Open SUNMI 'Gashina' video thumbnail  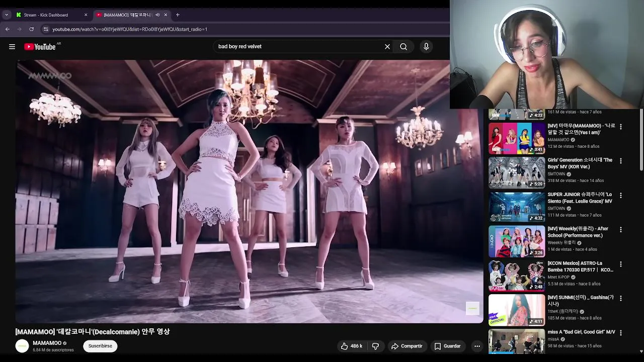click(x=517, y=310)
